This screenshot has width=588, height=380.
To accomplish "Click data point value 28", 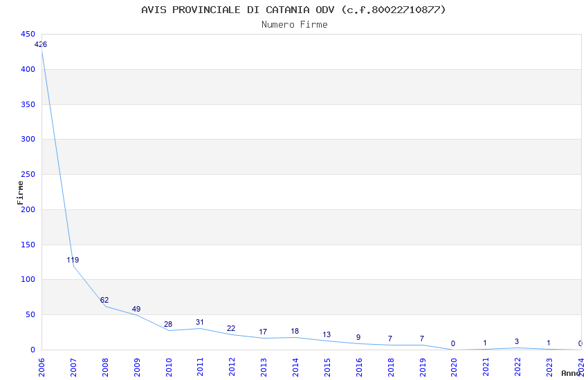I will (x=168, y=324).
